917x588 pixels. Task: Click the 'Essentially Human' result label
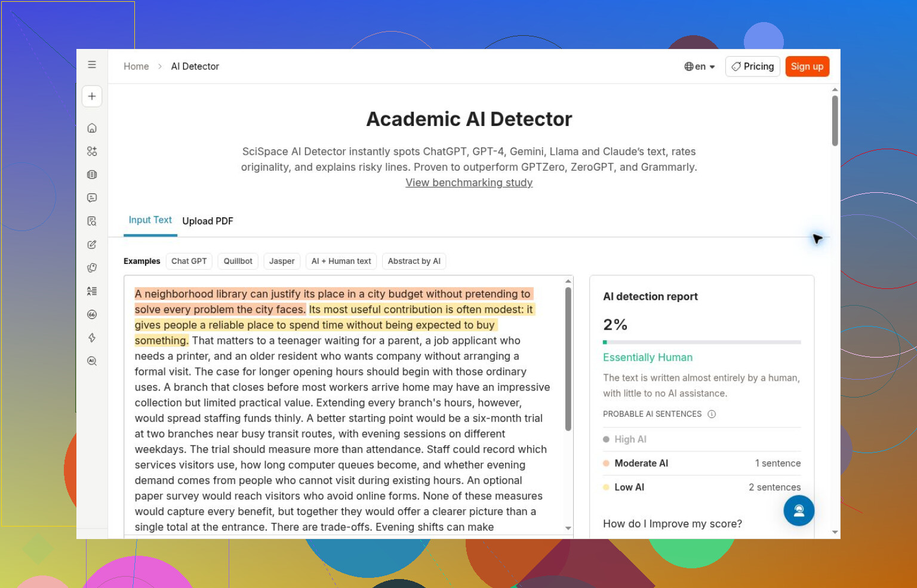tap(648, 357)
